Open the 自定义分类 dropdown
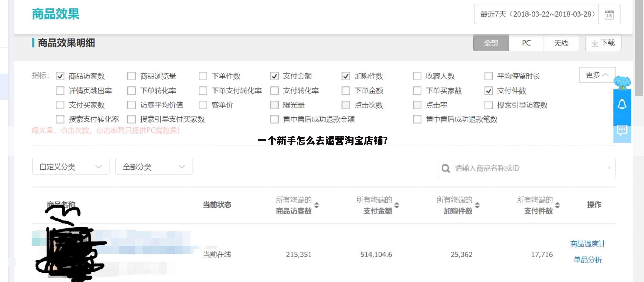The image size is (644, 282). [71, 166]
